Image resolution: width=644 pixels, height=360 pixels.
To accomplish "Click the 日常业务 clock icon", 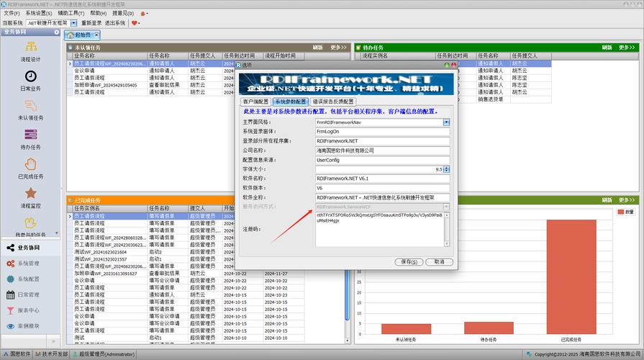I will coord(31,76).
